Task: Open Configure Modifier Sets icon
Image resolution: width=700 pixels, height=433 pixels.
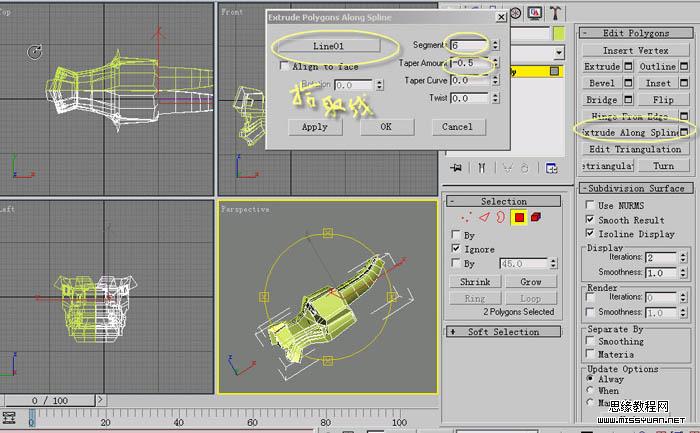Action: pos(552,168)
